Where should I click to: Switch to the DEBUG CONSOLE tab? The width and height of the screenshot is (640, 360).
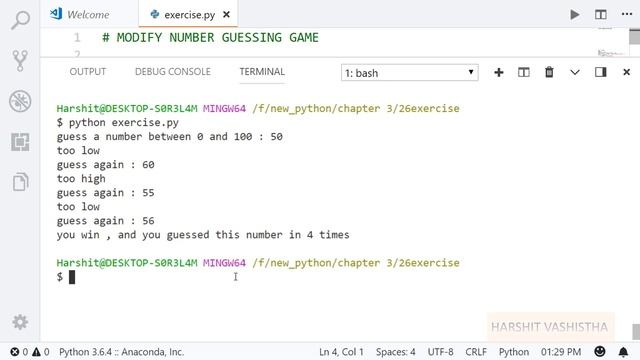173,72
